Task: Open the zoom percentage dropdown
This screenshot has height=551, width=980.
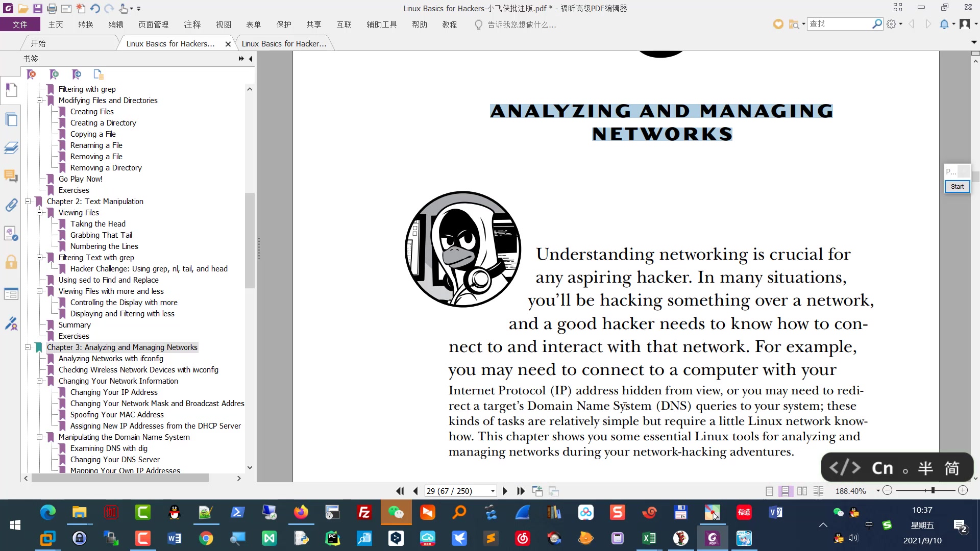Action: pyautogui.click(x=878, y=491)
